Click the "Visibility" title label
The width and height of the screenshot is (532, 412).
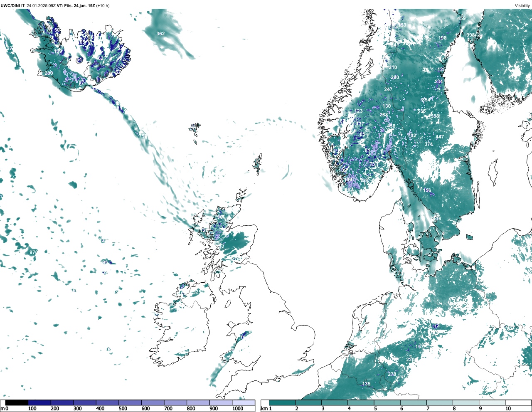coord(522,5)
